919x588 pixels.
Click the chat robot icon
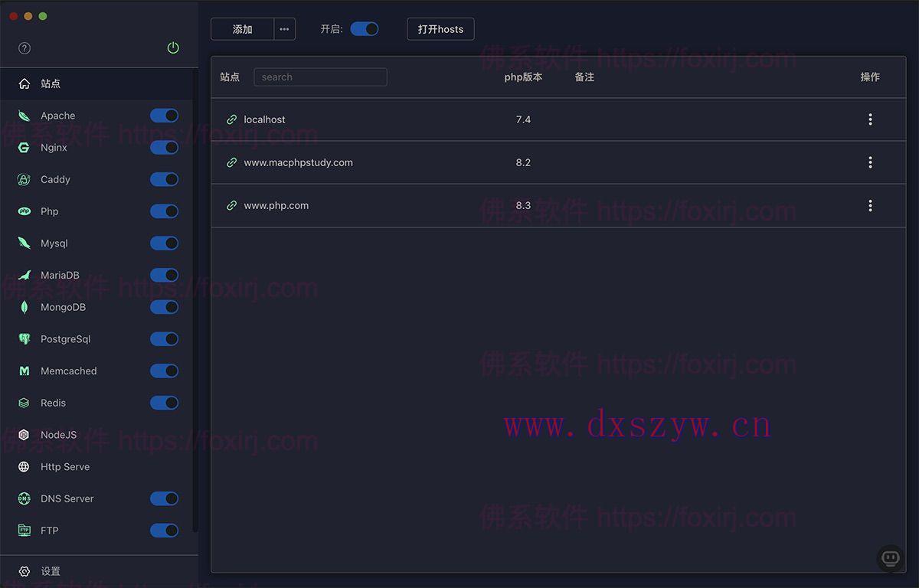coord(890,558)
